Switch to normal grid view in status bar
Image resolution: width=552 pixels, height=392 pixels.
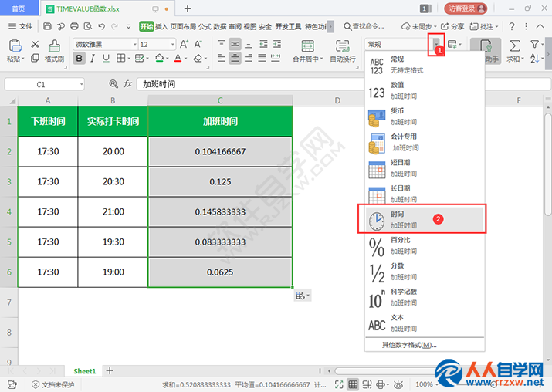(353, 384)
